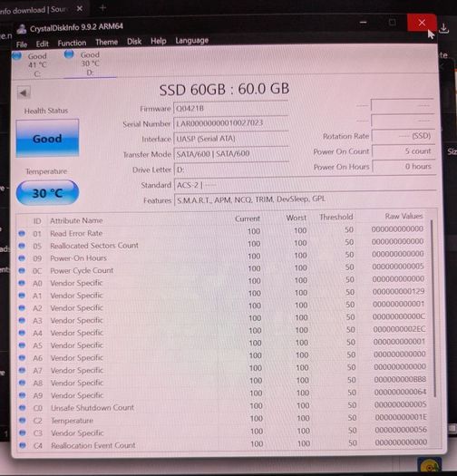Click the Current column header

[x=248, y=219]
